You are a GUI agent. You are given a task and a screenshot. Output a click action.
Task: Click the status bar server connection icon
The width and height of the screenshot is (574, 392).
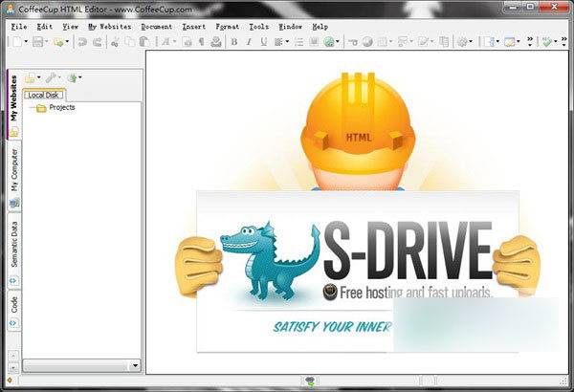(x=310, y=381)
